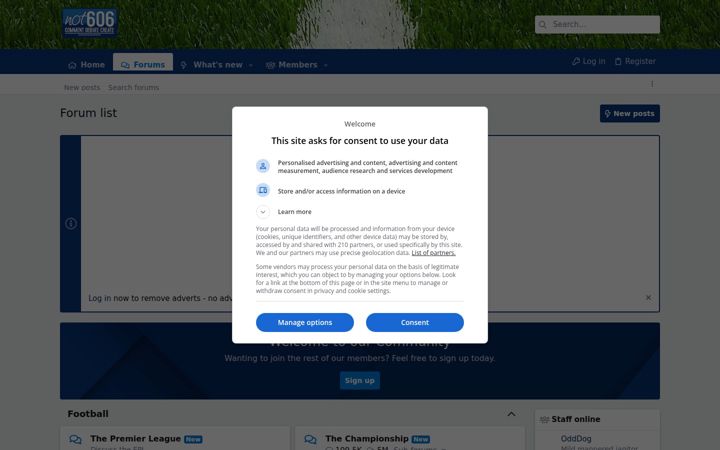The image size is (720, 450).
Task: Click the store information device icon
Action: (263, 190)
